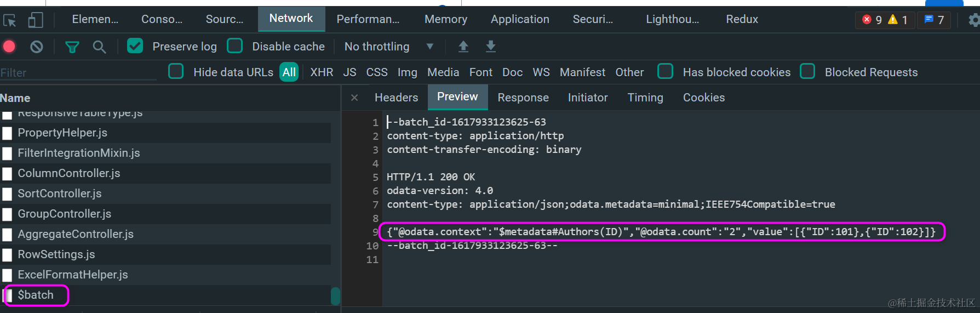Select the $batch request row

tap(165, 295)
